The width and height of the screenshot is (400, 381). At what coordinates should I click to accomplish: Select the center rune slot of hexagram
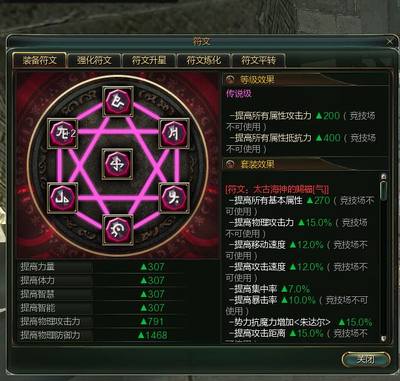tap(117, 164)
